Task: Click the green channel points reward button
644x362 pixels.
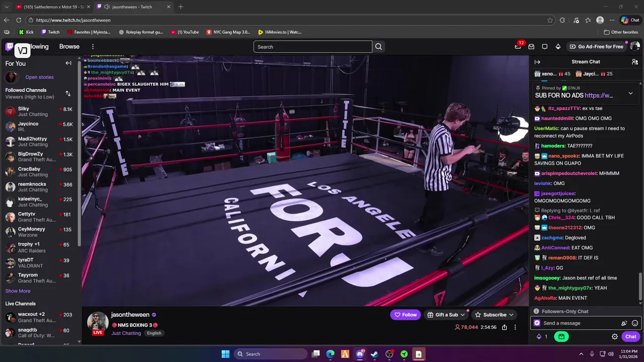Action: click(561, 337)
